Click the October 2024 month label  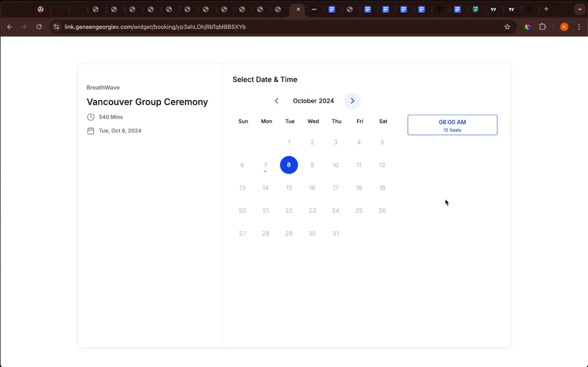(x=313, y=101)
